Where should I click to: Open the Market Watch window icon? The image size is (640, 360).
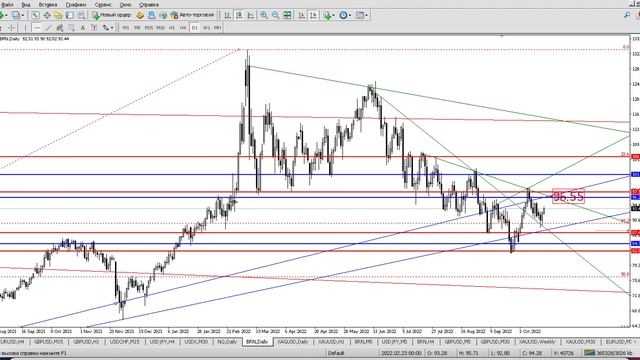pyautogui.click(x=36, y=15)
